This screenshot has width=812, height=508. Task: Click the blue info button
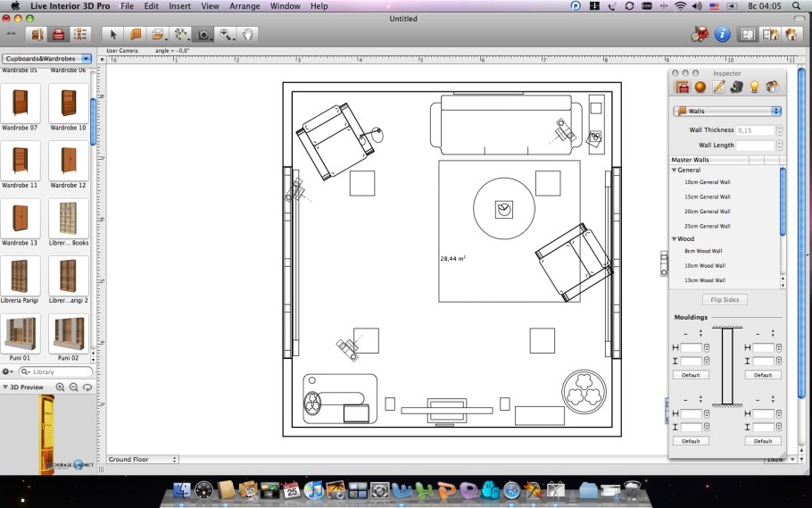(x=723, y=35)
